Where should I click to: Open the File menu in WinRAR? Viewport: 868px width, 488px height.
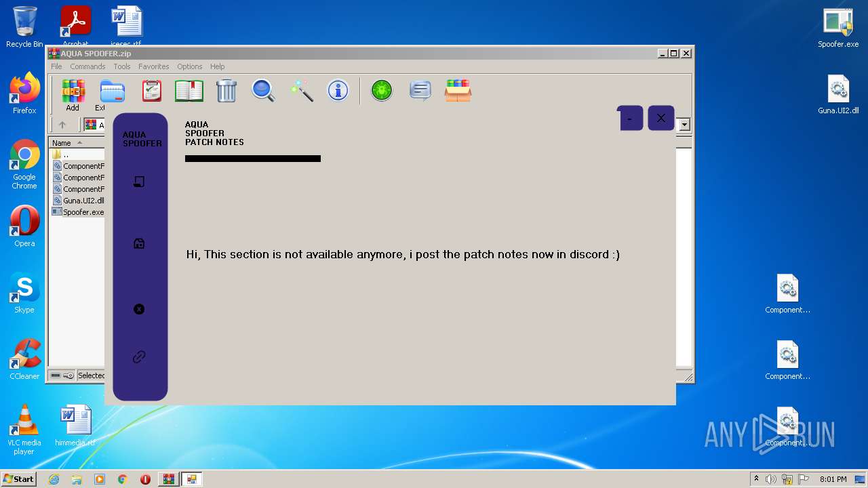[x=56, y=66]
